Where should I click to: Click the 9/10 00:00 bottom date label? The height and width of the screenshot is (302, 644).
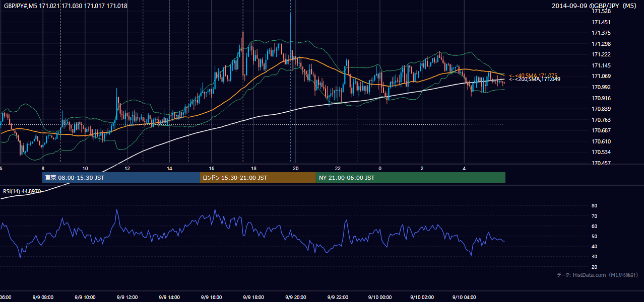(380, 297)
